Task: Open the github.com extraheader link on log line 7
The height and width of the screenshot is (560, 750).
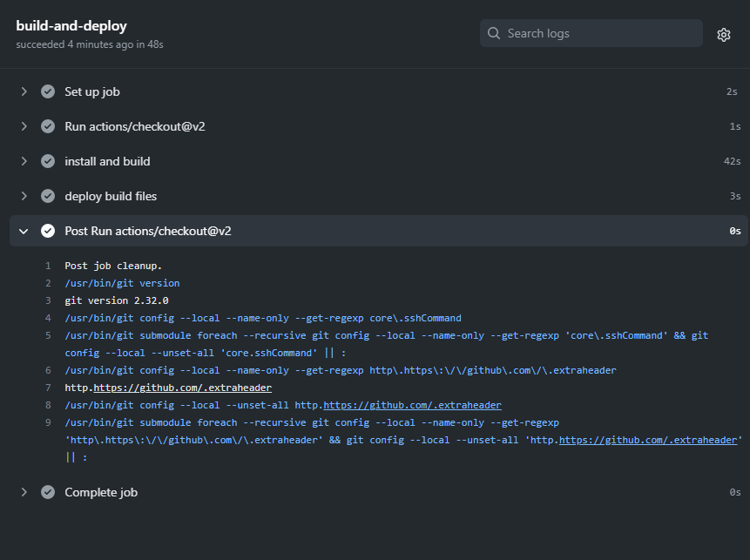Action: 182,388
